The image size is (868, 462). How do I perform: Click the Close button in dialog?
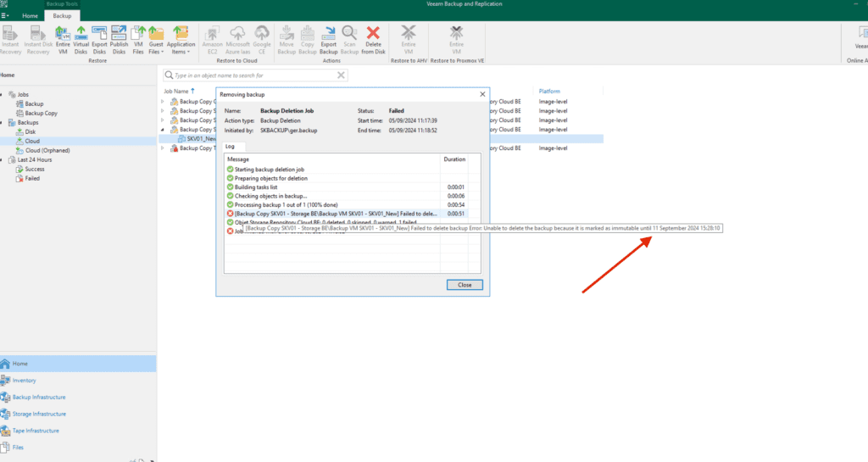coord(465,285)
